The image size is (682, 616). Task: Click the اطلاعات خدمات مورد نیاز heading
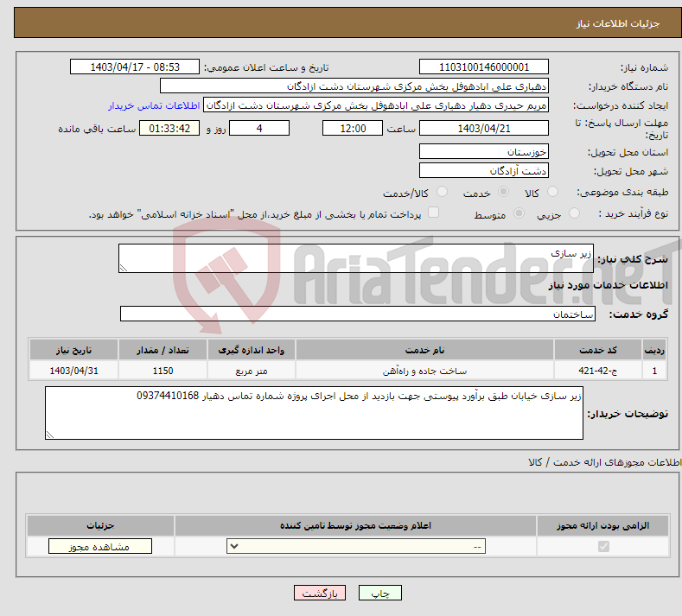(x=608, y=285)
